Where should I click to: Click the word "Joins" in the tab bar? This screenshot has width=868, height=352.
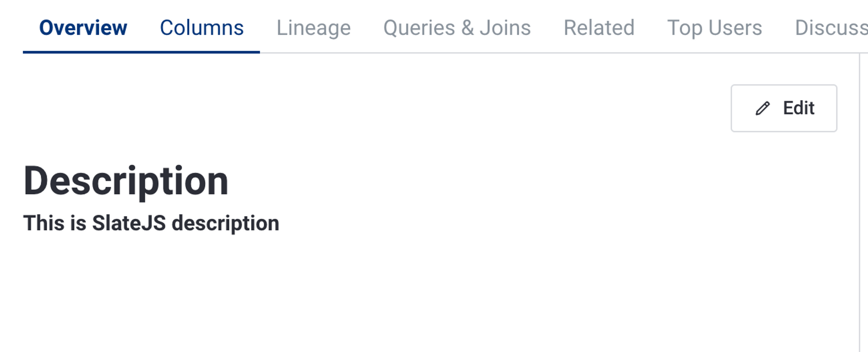pos(505,28)
